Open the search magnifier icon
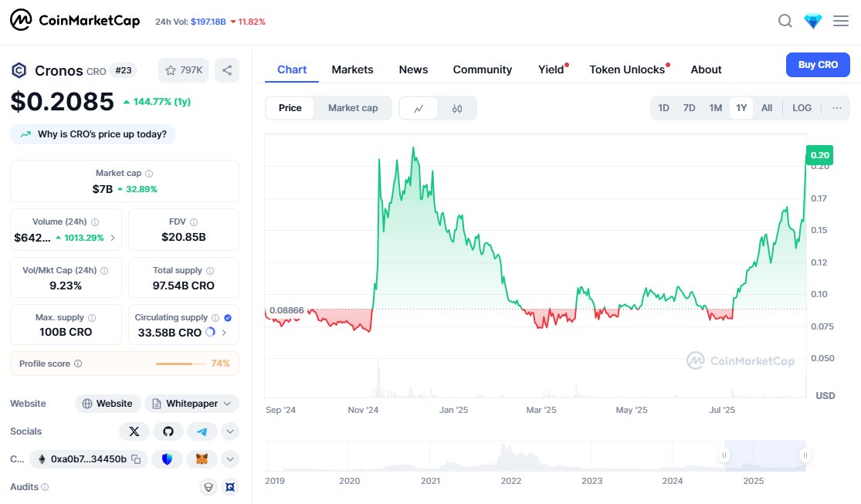 coord(785,21)
